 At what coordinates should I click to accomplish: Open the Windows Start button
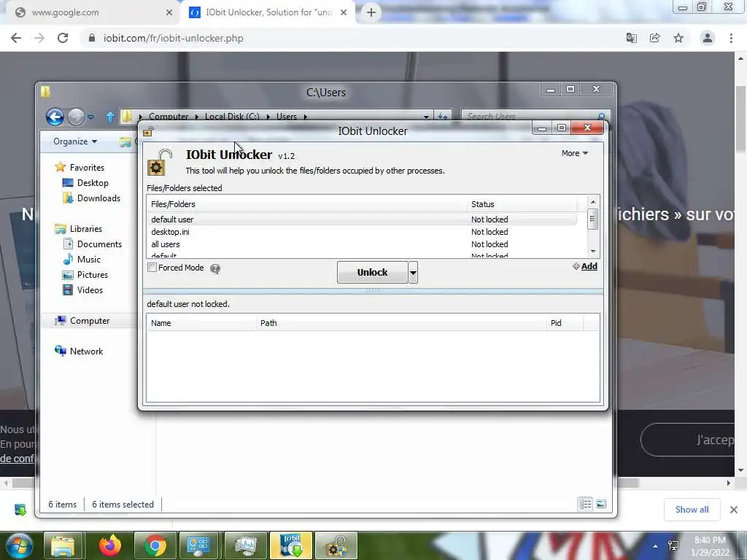(20, 545)
